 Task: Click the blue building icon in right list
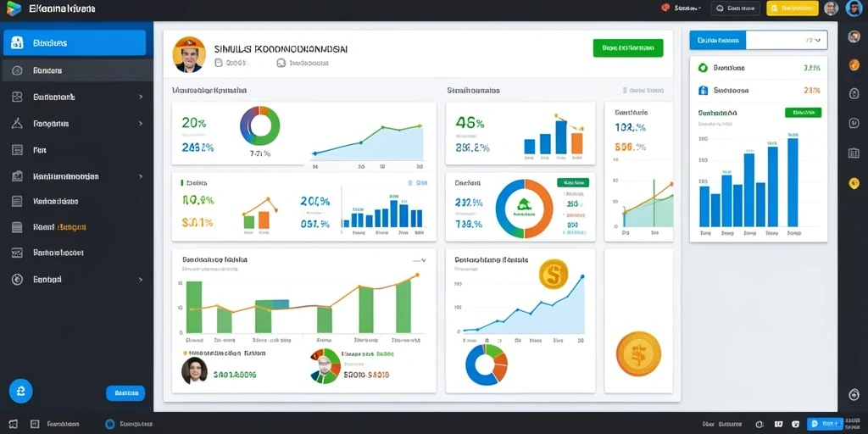tap(703, 90)
